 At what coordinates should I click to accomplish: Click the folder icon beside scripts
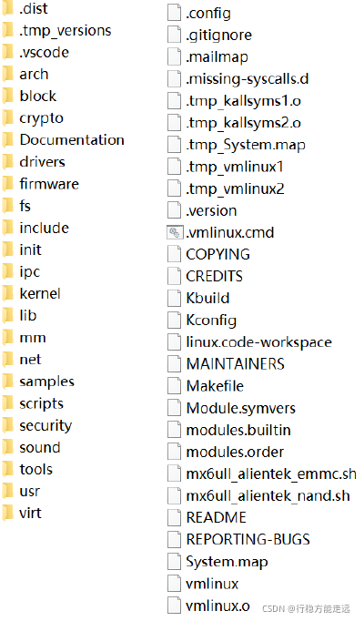coord(7,403)
